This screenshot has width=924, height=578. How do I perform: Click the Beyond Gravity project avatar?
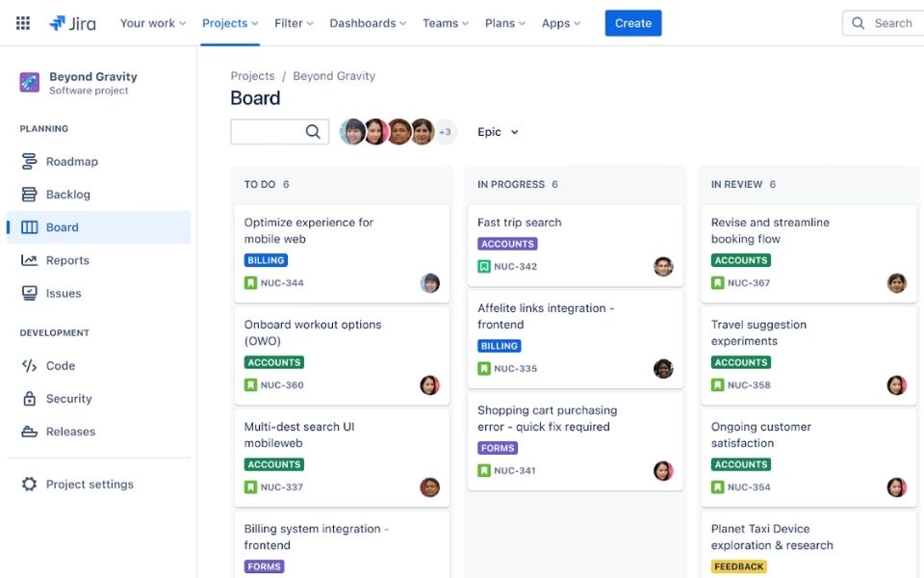[x=30, y=83]
